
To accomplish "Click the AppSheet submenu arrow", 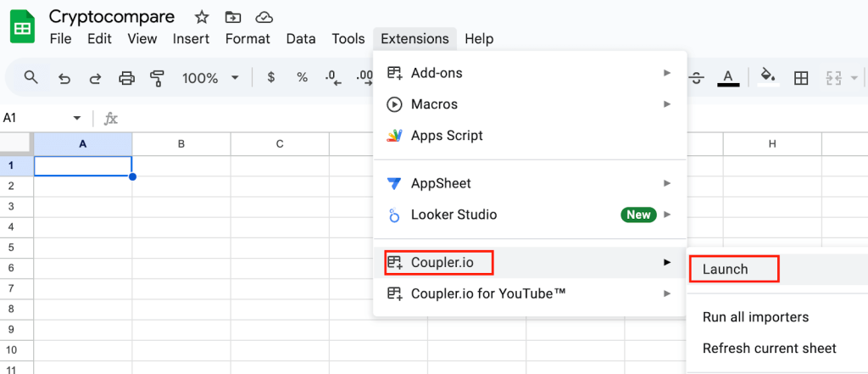I will (x=667, y=183).
